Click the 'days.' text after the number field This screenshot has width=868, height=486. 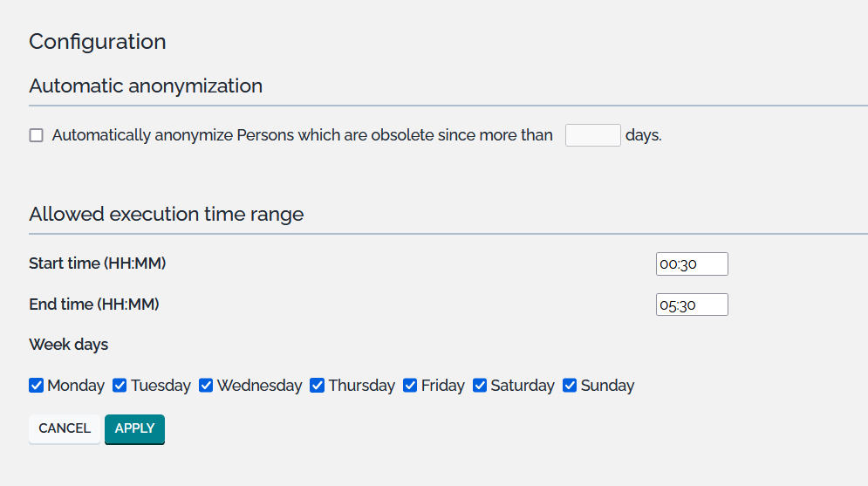644,135
